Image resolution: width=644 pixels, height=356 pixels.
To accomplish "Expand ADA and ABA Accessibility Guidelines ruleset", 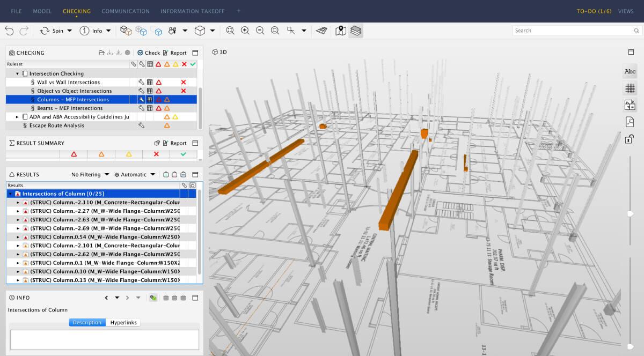I will point(17,117).
